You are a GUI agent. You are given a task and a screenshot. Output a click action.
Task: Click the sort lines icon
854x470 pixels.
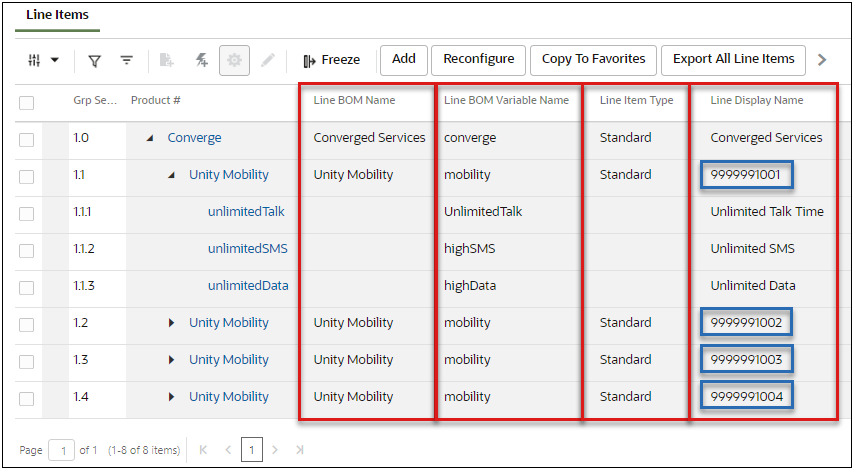[127, 61]
